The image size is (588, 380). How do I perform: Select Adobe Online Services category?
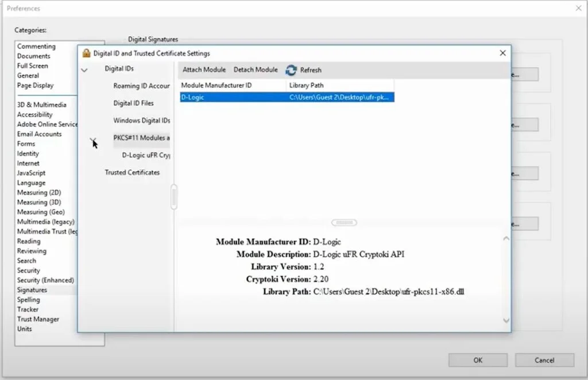[x=47, y=125]
